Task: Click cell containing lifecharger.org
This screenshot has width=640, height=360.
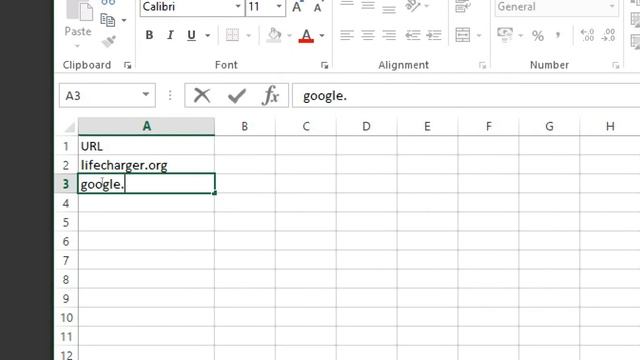Action: coord(146,165)
